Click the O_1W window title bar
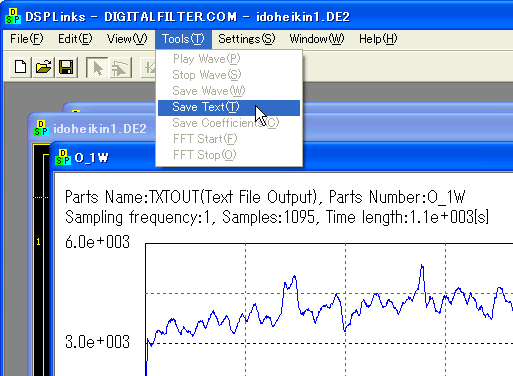 pos(283,157)
